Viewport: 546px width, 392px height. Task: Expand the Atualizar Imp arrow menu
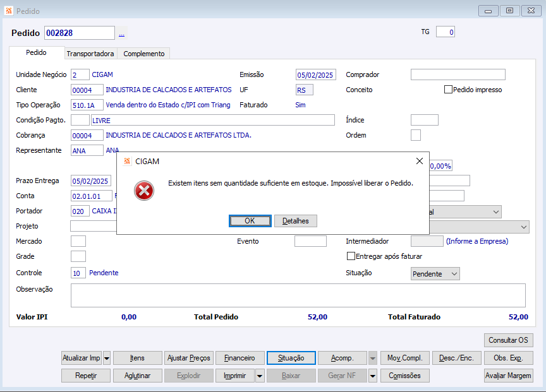point(107,358)
